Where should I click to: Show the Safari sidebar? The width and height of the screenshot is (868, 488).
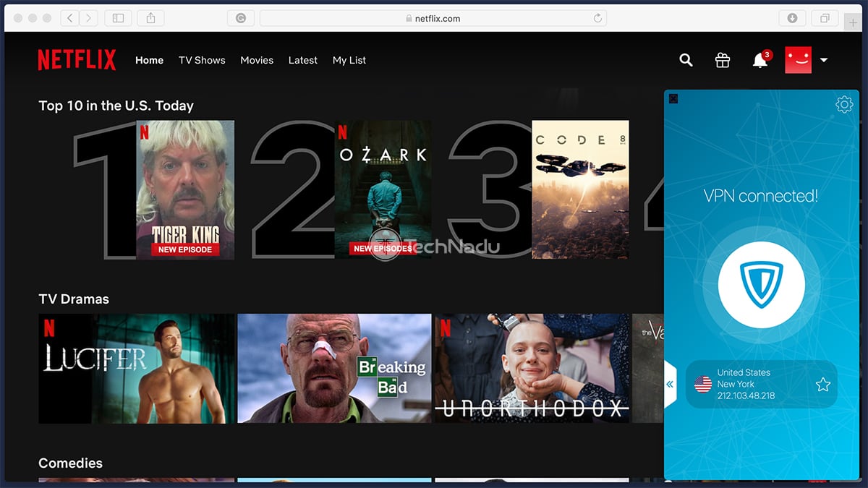(119, 18)
